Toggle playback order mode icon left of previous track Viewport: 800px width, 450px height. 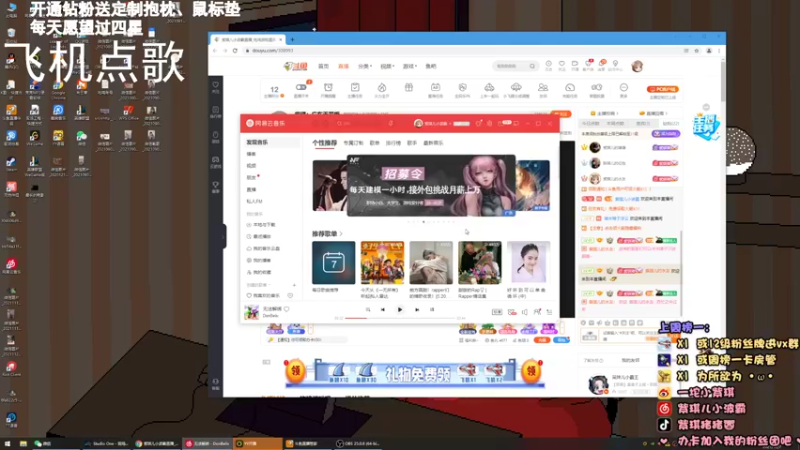(x=368, y=310)
